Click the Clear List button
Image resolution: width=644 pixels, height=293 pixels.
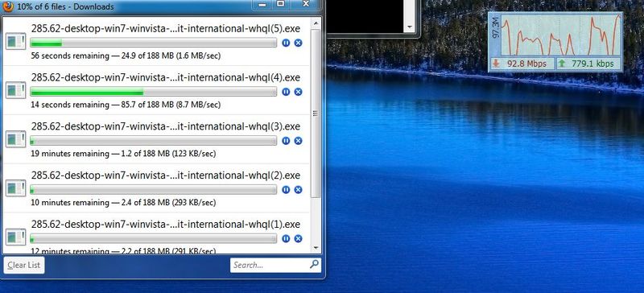click(x=24, y=265)
